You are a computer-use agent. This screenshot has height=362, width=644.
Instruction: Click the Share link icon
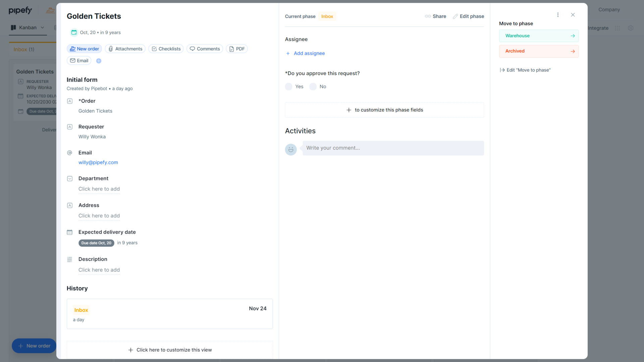tap(428, 16)
